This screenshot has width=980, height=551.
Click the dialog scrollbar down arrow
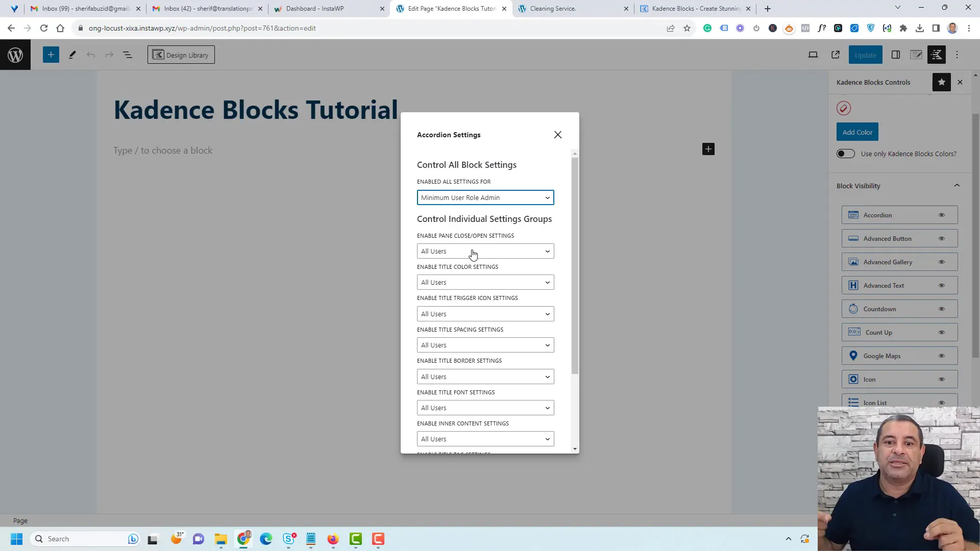[x=575, y=449]
